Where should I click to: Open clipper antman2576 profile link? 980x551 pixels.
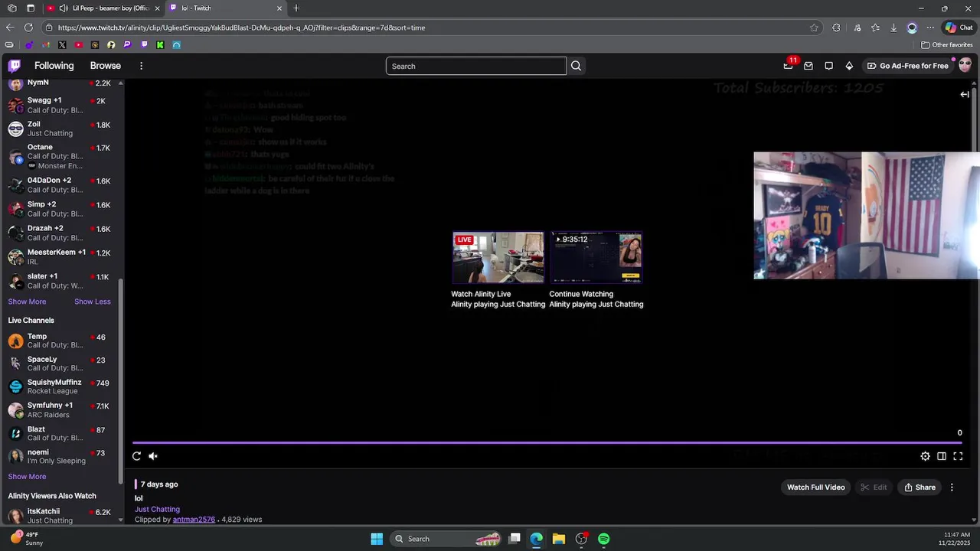point(194,520)
